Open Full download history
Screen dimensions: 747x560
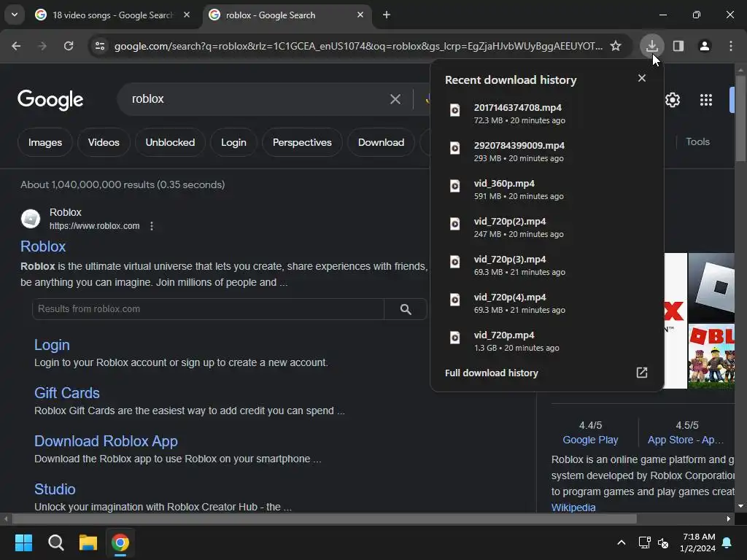click(547, 373)
